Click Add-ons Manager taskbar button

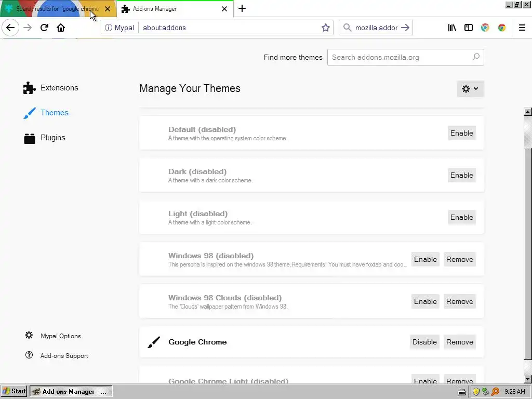click(71, 392)
